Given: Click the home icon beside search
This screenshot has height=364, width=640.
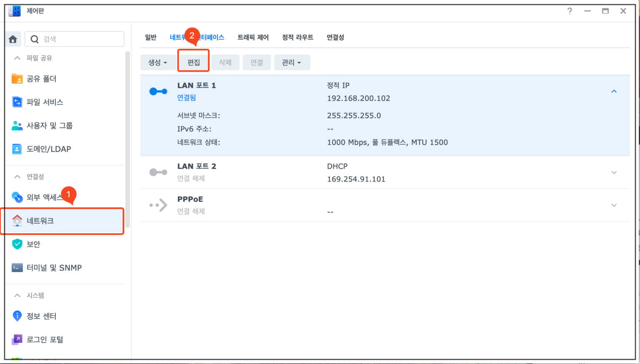Looking at the screenshot, I should coord(13,39).
